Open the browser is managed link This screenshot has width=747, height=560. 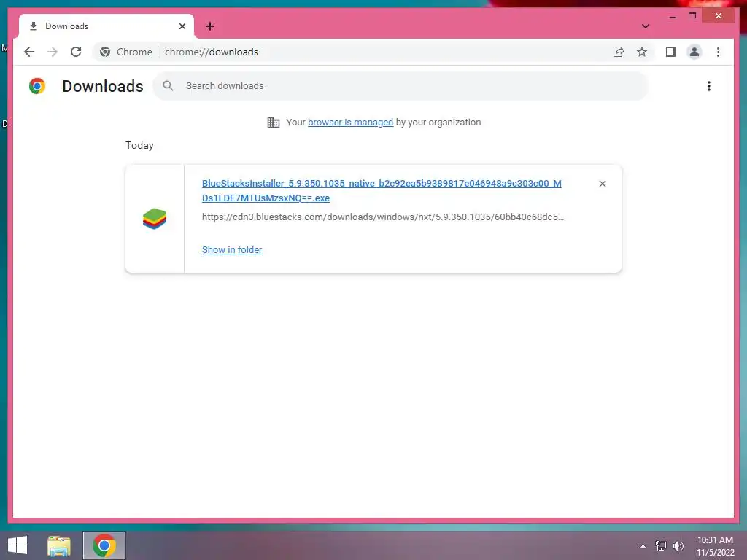(351, 122)
